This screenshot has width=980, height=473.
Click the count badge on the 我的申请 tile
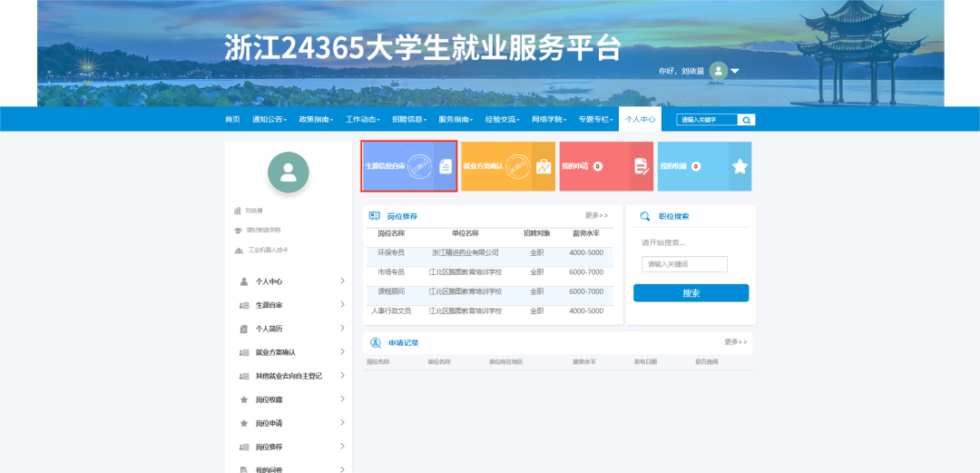[x=598, y=166]
